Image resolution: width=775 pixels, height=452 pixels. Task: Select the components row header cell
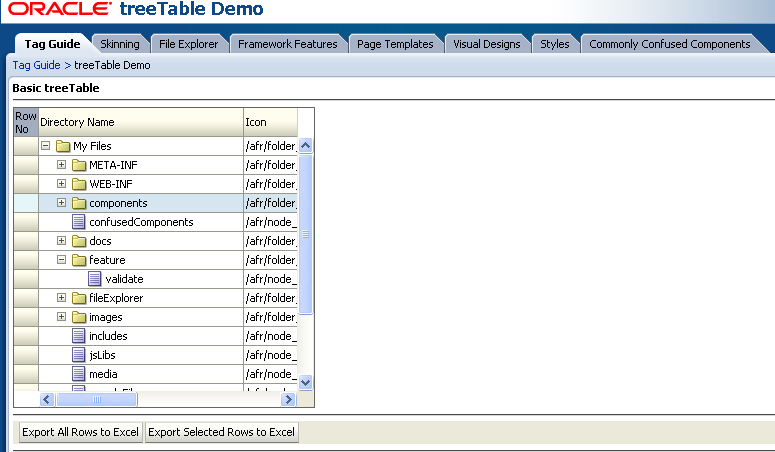click(x=25, y=203)
